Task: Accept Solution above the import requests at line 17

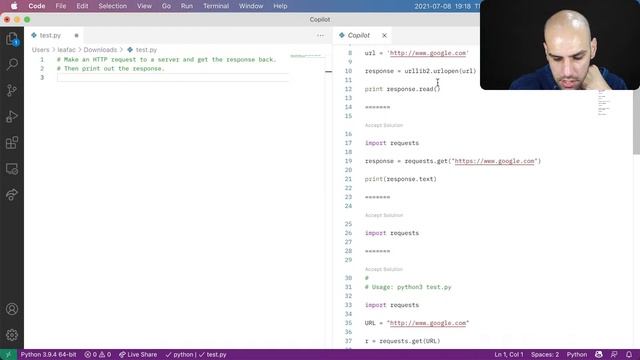Action: [384, 125]
